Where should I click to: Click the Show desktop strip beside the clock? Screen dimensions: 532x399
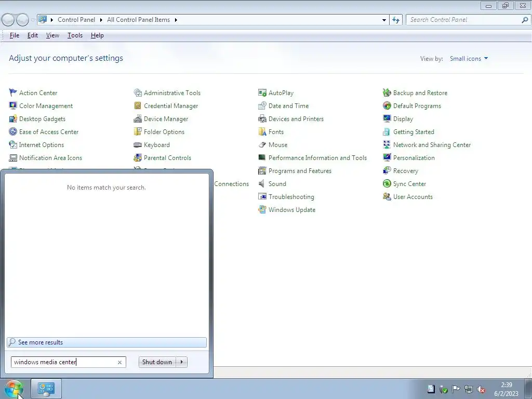pos(528,389)
